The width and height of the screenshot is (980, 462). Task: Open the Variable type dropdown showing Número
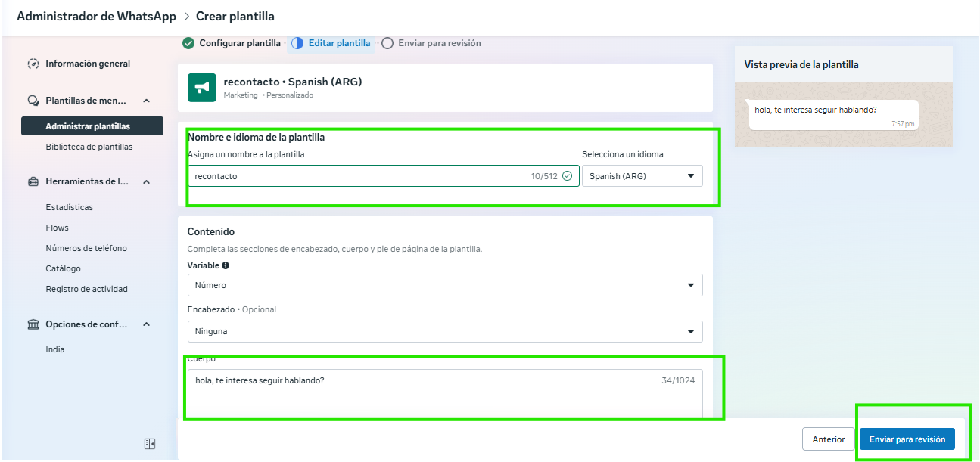[445, 285]
